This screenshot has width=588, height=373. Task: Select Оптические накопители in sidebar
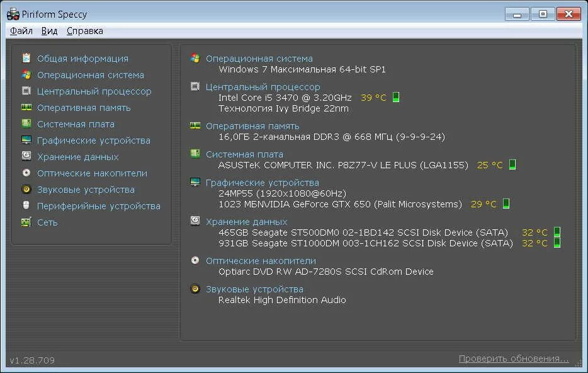[x=92, y=173]
